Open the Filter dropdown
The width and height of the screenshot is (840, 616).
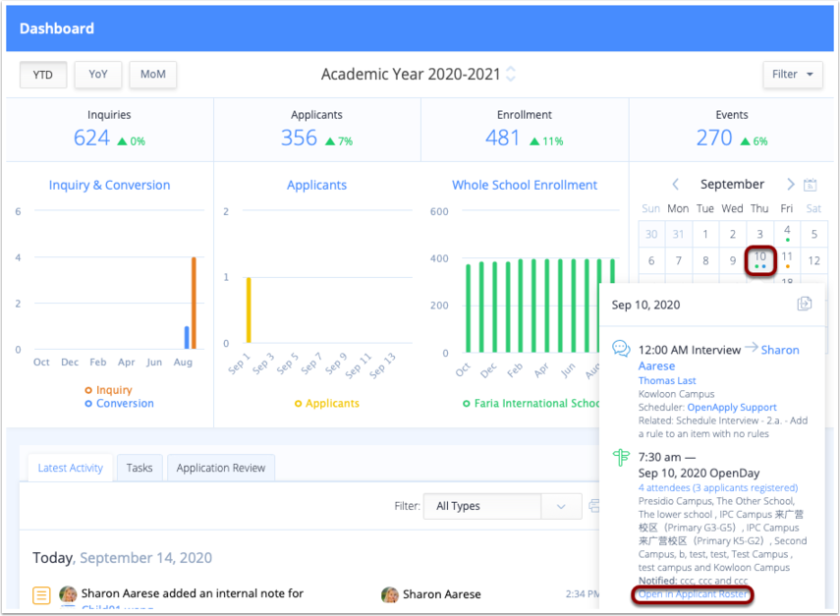(792, 75)
